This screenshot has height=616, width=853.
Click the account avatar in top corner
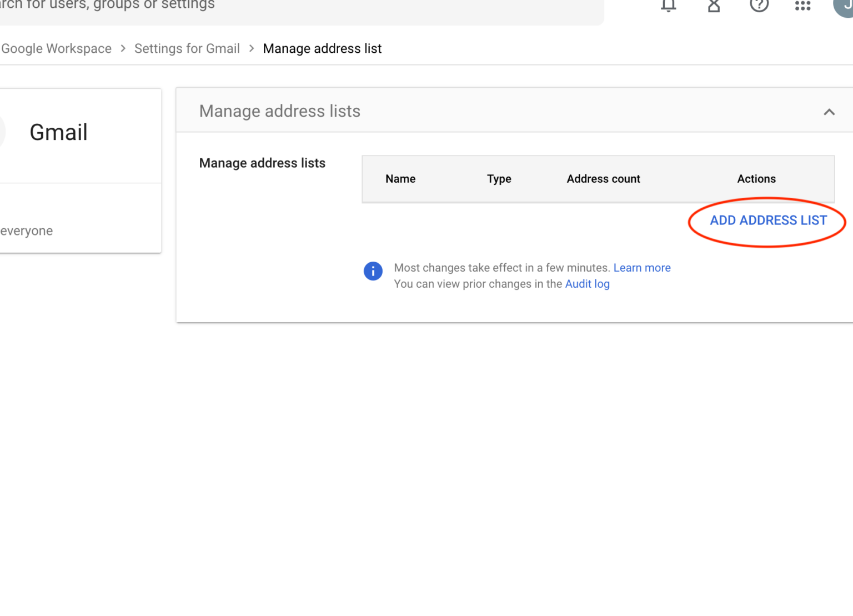coord(845,6)
